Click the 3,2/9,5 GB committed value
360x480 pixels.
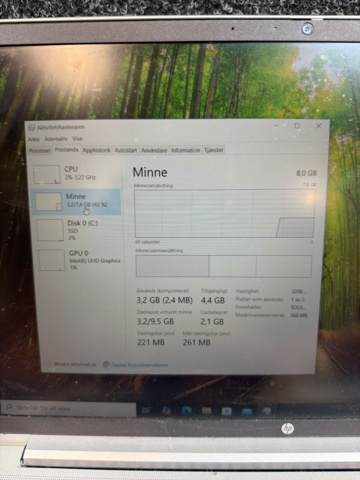pos(155,321)
